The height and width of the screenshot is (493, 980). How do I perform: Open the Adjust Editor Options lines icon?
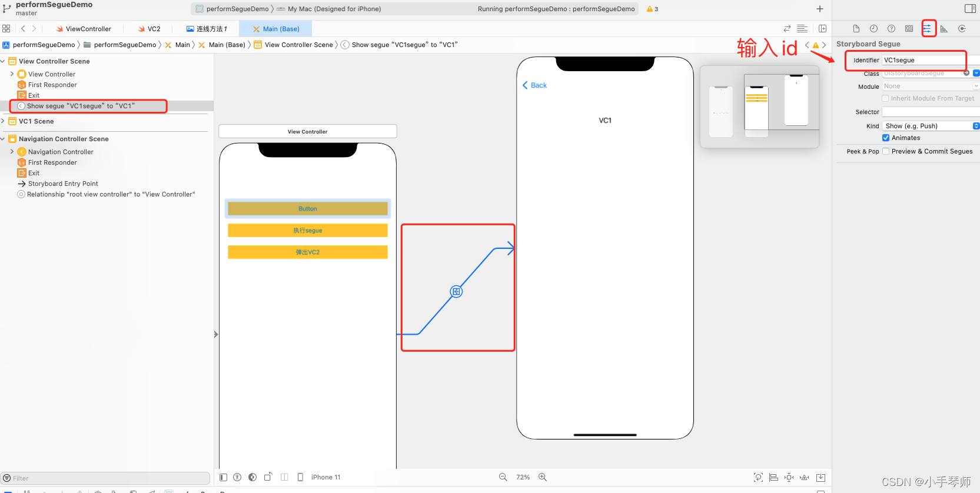pyautogui.click(x=802, y=29)
